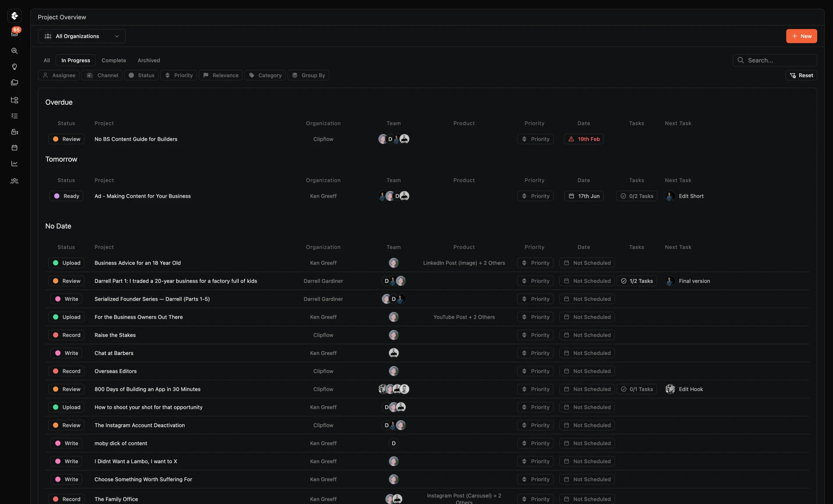Click 0/1 Tasks button on 800 Days row

click(637, 389)
